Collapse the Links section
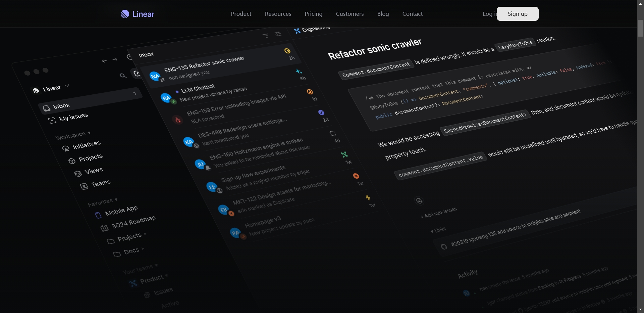644x313 pixels. pos(438,230)
